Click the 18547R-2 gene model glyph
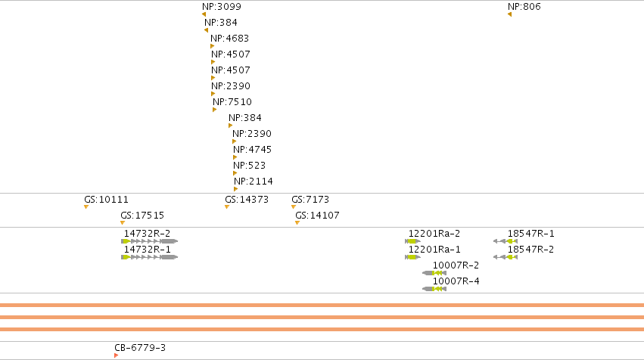 (x=506, y=257)
